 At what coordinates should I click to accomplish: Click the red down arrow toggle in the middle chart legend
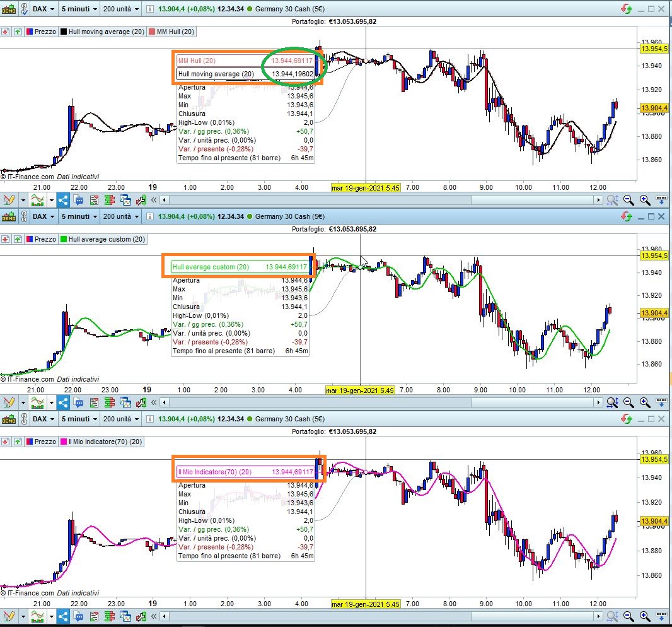(5, 239)
